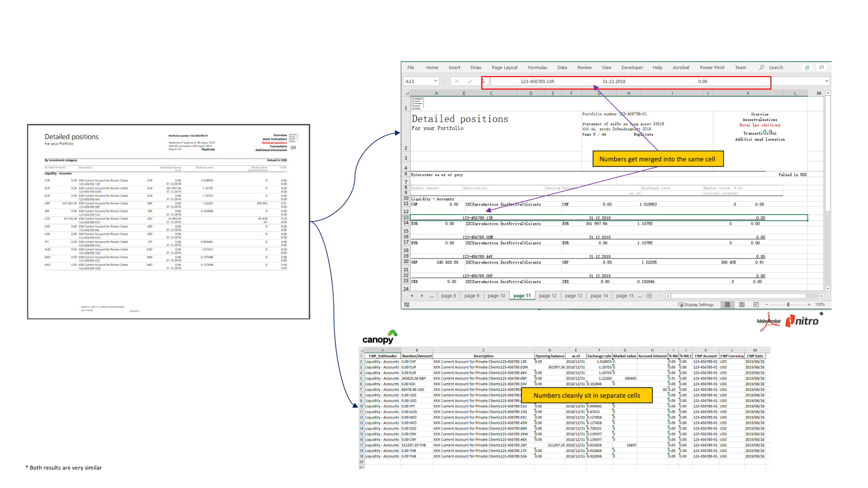
Task: Switch to Page Layout view
Action: click(x=742, y=305)
